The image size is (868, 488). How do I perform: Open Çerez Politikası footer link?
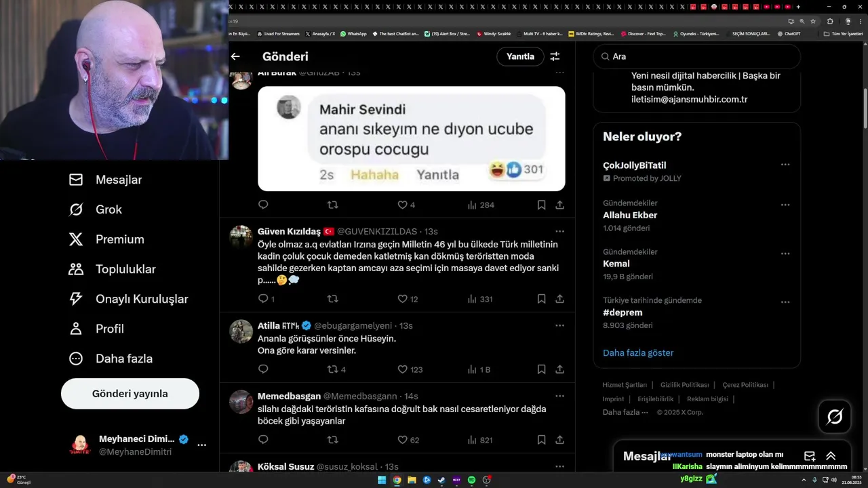[x=745, y=385]
